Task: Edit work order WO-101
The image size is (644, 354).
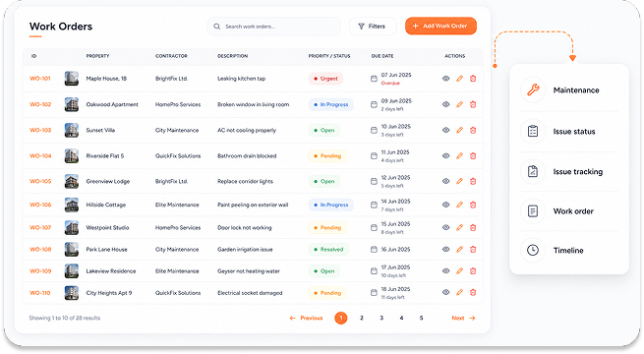Action: pyautogui.click(x=459, y=79)
